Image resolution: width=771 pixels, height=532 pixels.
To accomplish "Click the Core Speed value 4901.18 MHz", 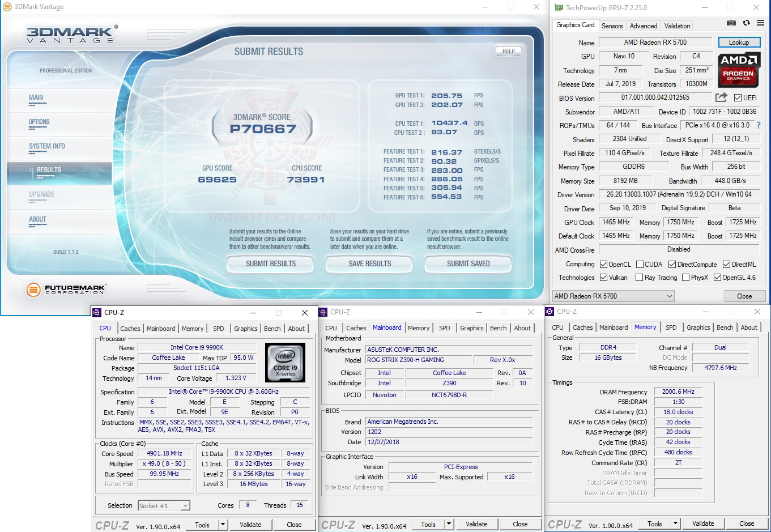I will (164, 453).
